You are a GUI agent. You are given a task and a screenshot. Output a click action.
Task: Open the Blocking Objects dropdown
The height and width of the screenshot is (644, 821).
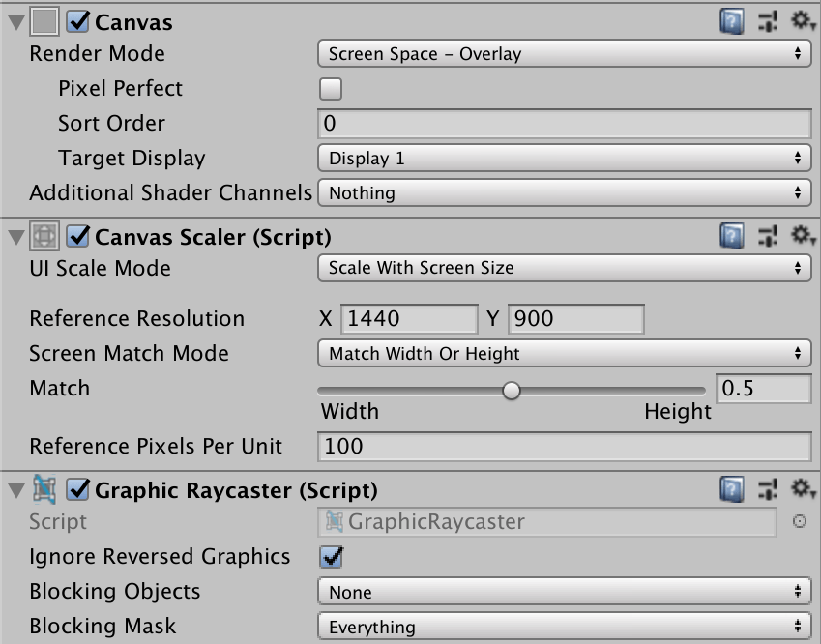pos(564,592)
